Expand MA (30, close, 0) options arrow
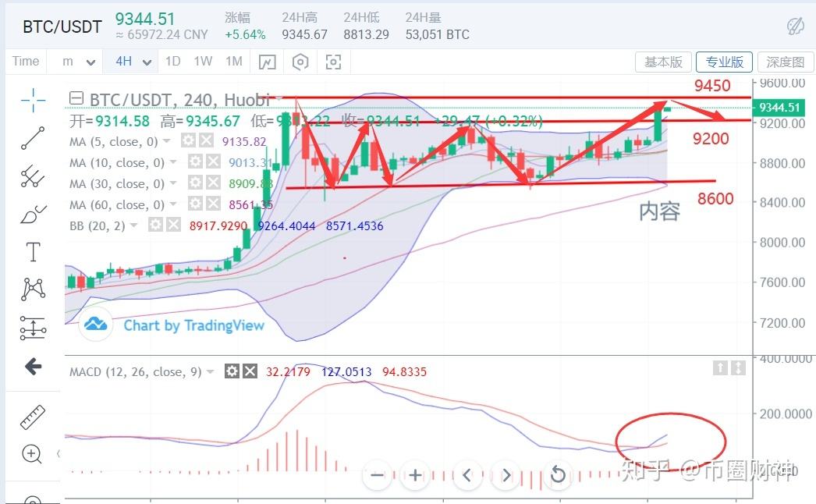Viewport: 816px width, 504px height. click(x=173, y=183)
